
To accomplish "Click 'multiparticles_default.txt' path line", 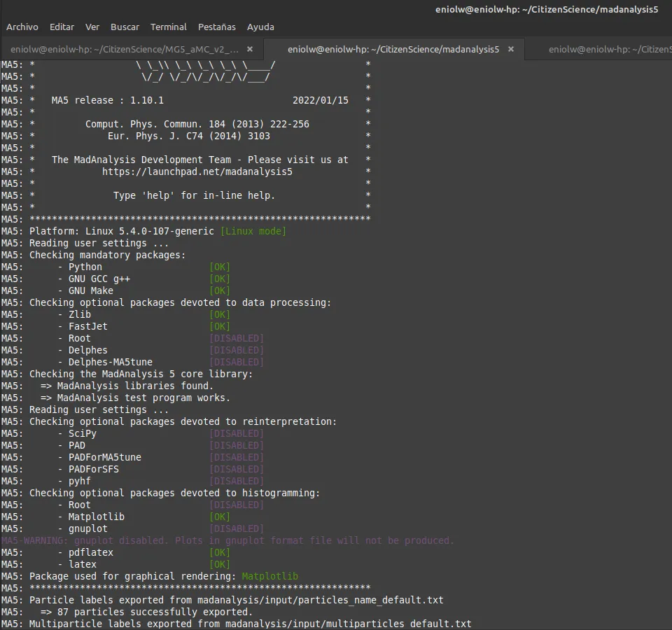I will (x=251, y=624).
